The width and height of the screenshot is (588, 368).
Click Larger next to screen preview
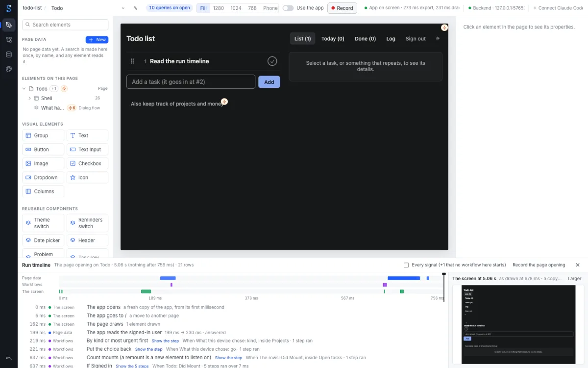[x=574, y=278]
